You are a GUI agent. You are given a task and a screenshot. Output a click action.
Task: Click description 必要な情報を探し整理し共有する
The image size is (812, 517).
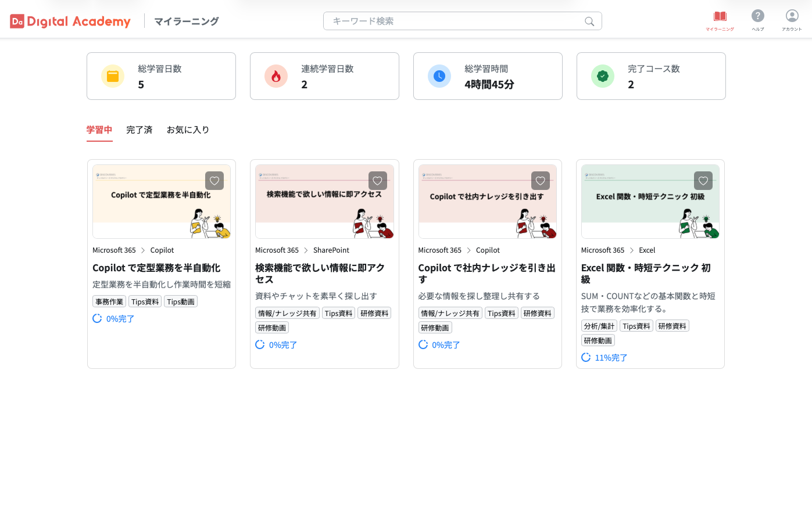click(x=479, y=296)
